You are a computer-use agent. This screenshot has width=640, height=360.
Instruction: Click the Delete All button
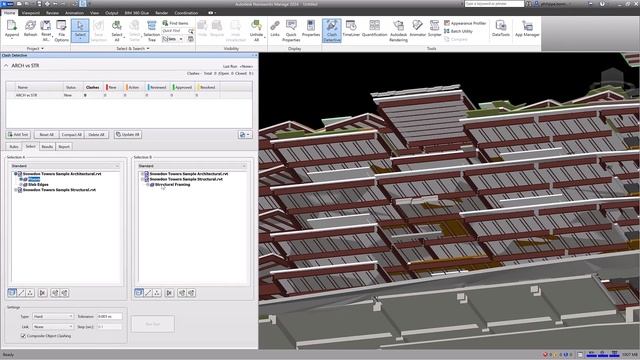click(96, 134)
